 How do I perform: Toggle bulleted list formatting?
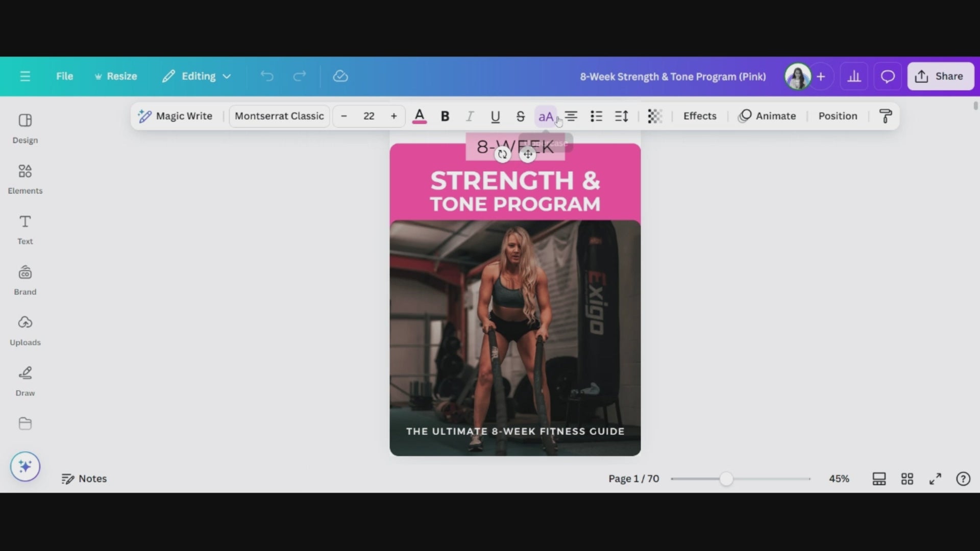[596, 116]
